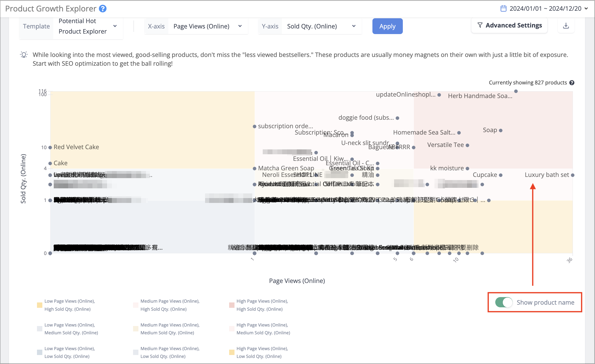The image size is (595, 364).
Task: Click the Red Velvet Cake data point
Action: pyautogui.click(x=50, y=147)
